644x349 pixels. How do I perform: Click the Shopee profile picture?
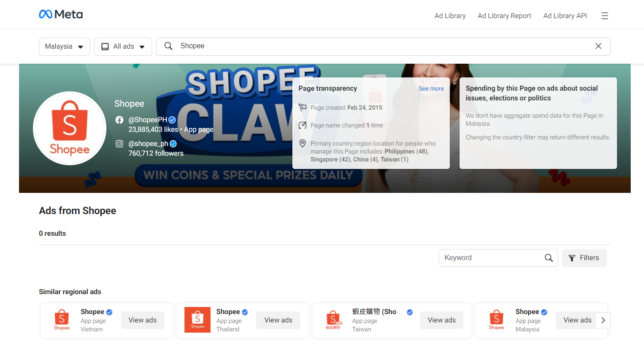point(69,128)
